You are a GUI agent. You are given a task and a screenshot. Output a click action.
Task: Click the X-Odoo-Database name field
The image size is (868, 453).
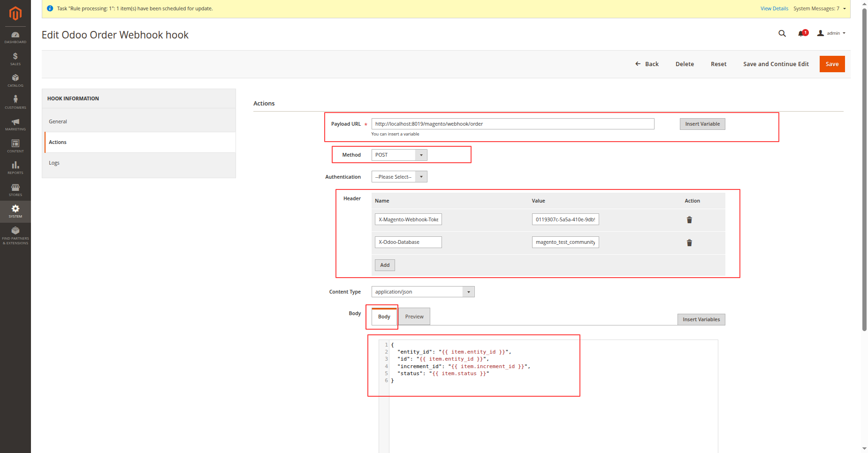(x=408, y=242)
